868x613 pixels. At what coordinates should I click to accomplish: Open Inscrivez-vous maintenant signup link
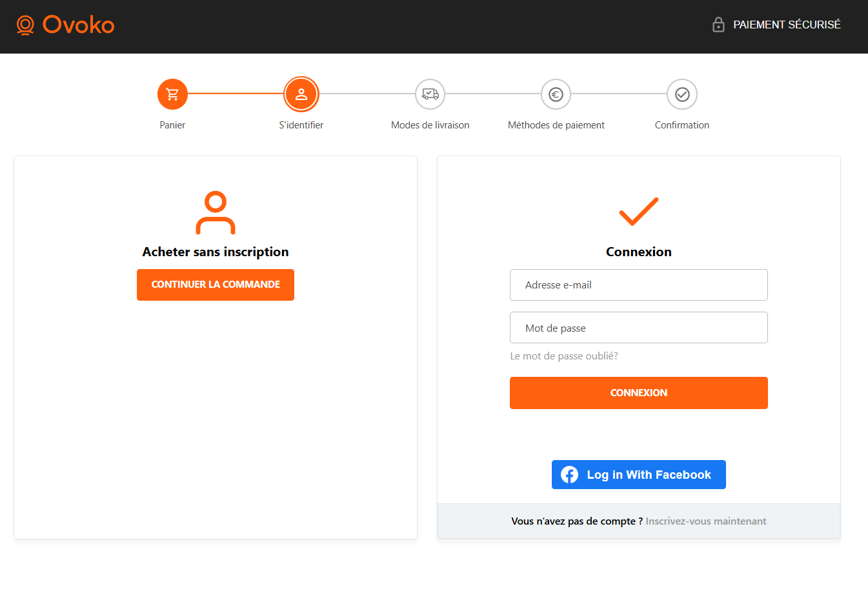[x=706, y=521]
